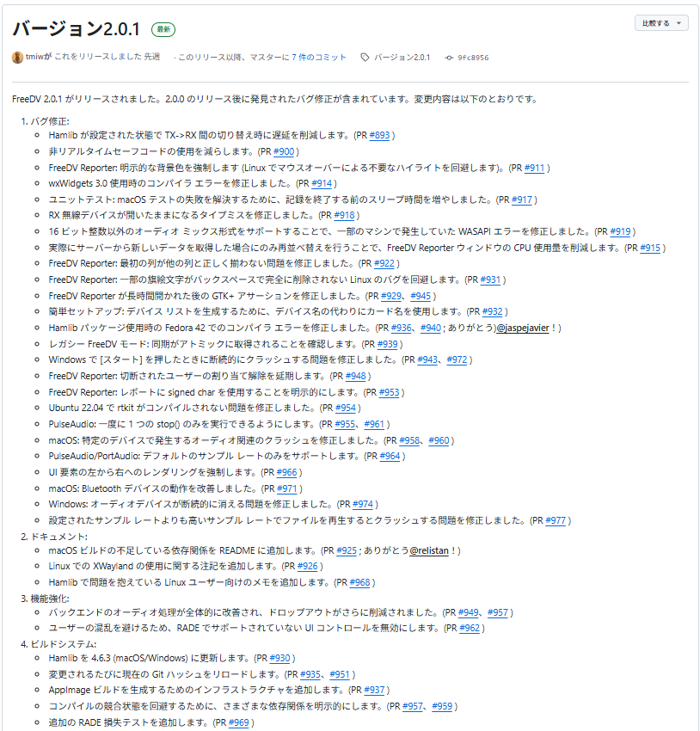Open pull request #962 about RADE controls
Screen dimensions: 700x731
point(470,629)
